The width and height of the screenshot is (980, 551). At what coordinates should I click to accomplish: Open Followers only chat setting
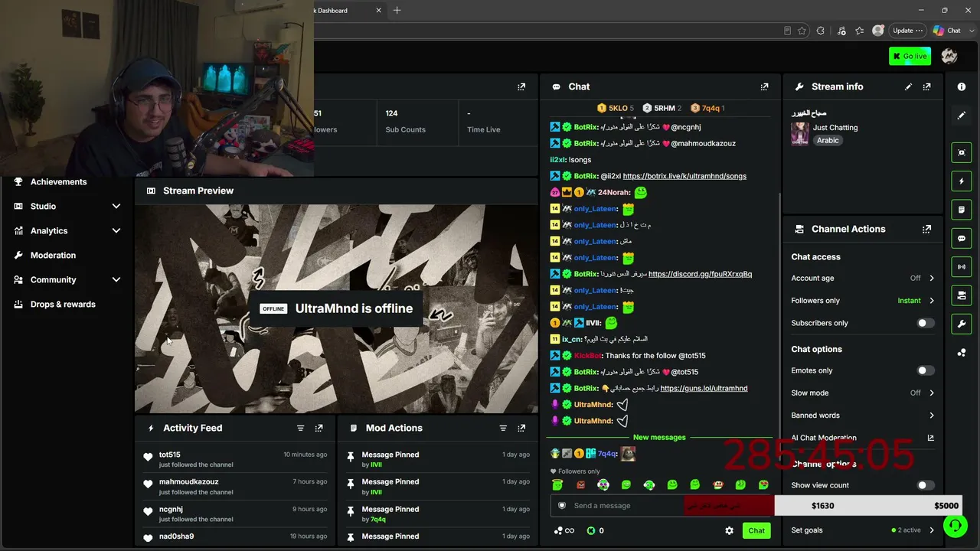click(x=863, y=301)
